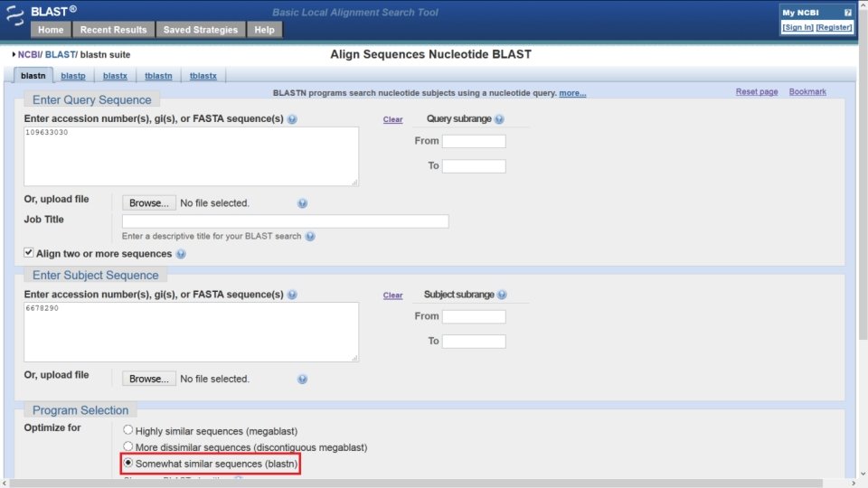Click the Enter Query Sequence heading

click(x=92, y=100)
